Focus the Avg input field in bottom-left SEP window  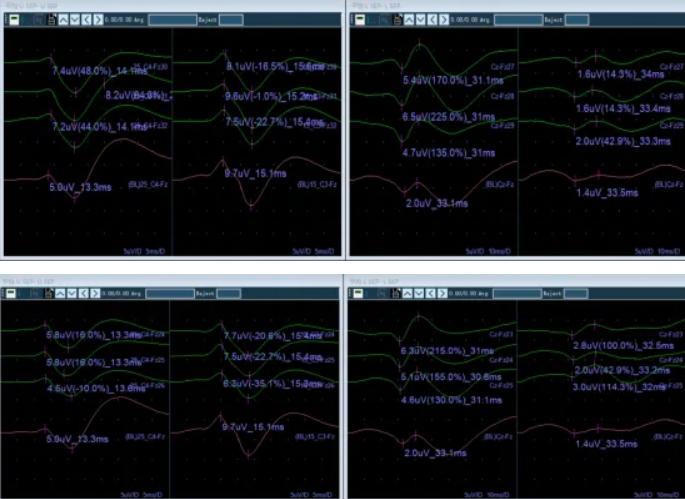click(170, 293)
